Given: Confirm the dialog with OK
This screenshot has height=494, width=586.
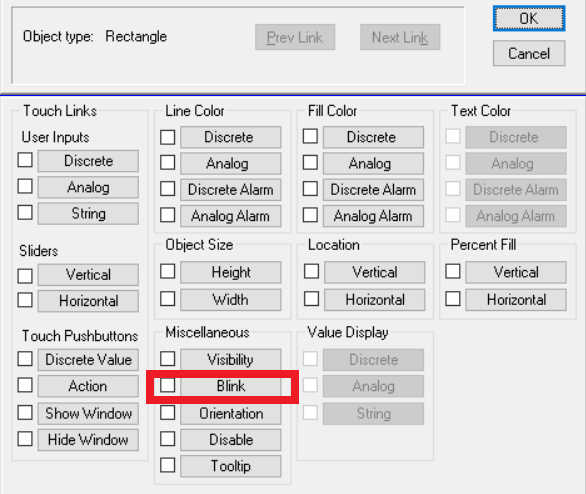Looking at the screenshot, I should click(529, 18).
